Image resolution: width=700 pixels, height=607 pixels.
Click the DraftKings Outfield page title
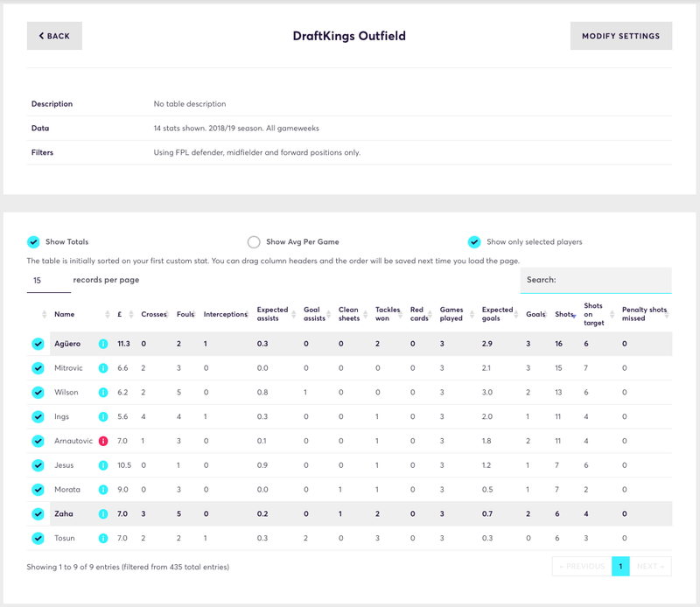pos(349,36)
